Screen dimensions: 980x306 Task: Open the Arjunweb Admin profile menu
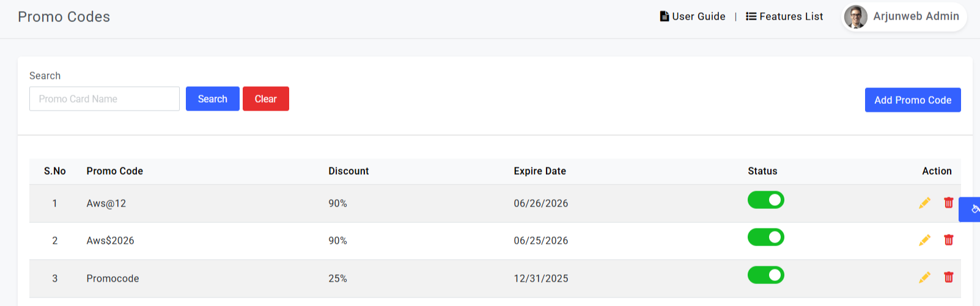pos(904,16)
